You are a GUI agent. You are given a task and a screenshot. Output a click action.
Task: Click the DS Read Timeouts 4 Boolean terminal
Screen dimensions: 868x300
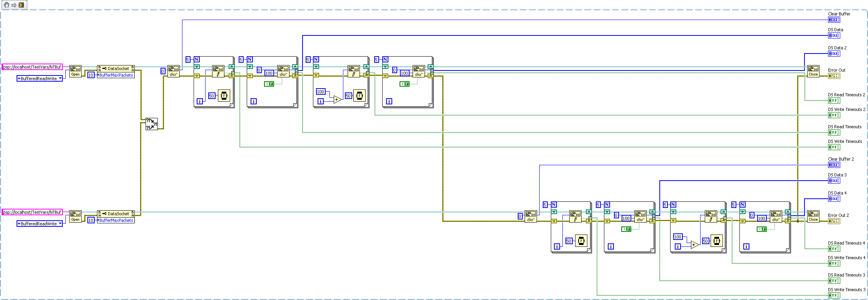click(x=834, y=249)
